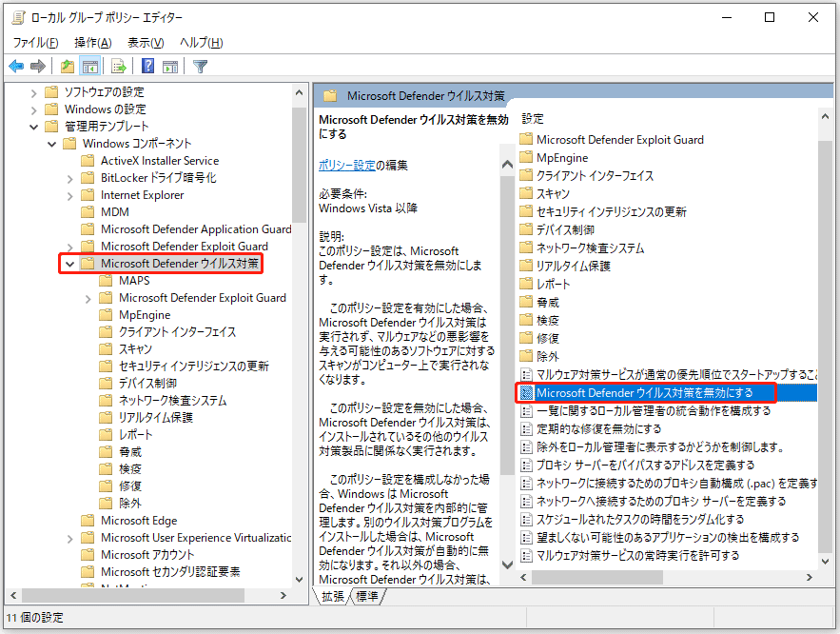Image resolution: width=840 pixels, height=634 pixels.
Task: Click the Forward arrow in toolbar
Action: [38, 66]
